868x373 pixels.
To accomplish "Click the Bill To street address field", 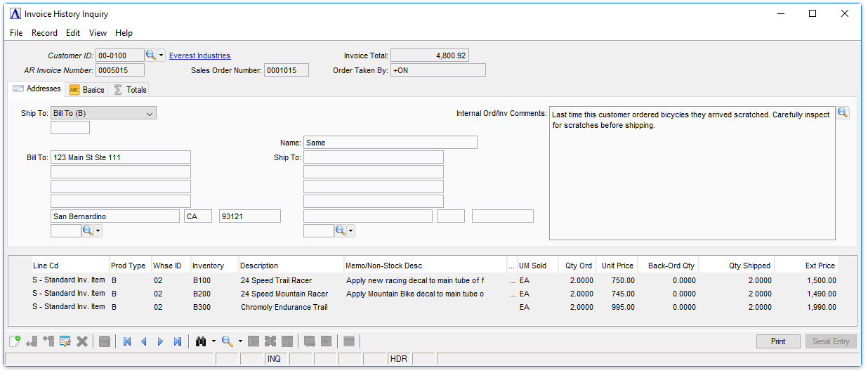I will click(x=120, y=157).
